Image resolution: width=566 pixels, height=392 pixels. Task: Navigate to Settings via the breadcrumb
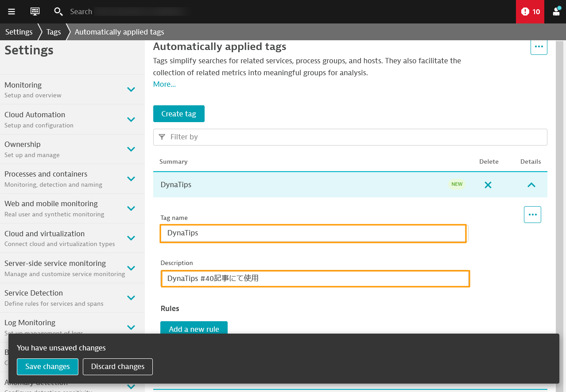tap(19, 31)
